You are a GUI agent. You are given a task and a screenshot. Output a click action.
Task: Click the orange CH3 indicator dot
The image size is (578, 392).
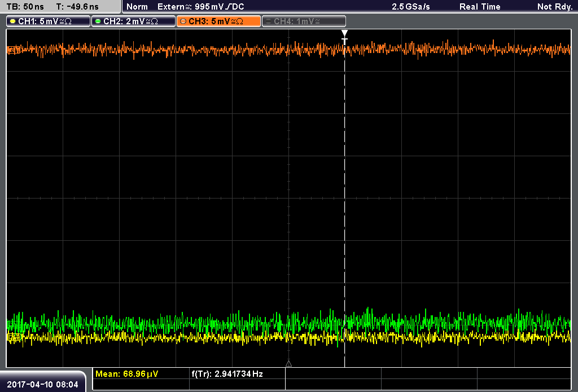[x=183, y=21]
